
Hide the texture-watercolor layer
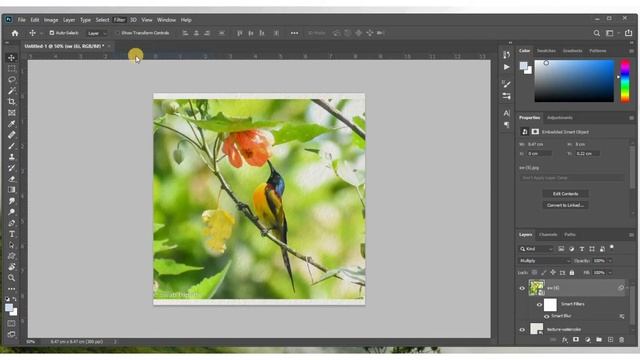[x=522, y=329]
